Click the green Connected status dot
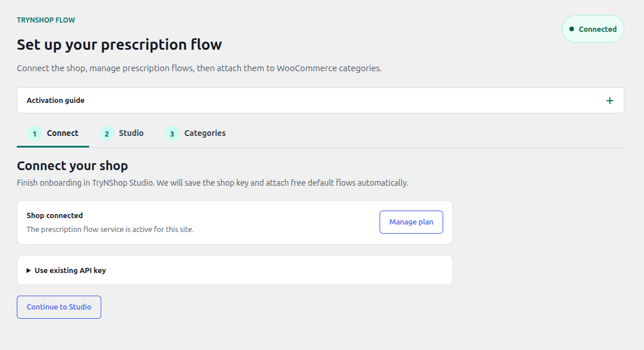Viewport: 644px width, 350px height. (x=571, y=29)
